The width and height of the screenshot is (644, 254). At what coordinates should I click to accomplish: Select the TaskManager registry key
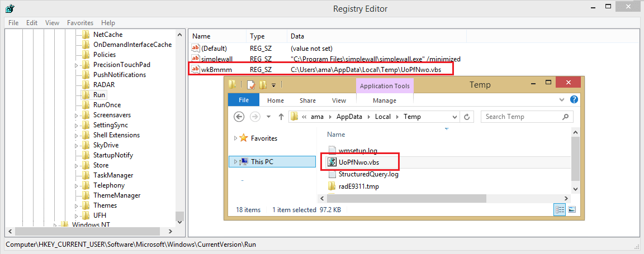[x=113, y=175]
